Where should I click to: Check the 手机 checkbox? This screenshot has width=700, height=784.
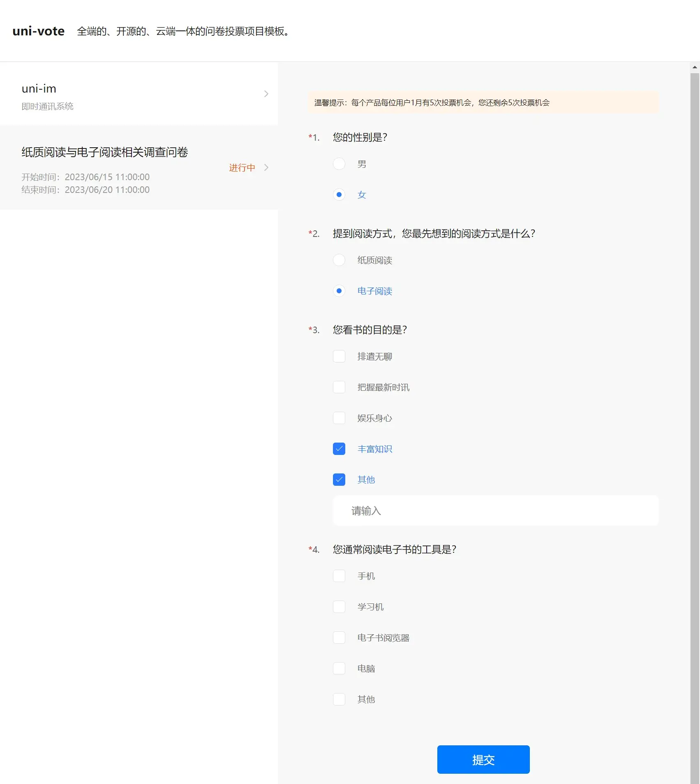coord(339,576)
